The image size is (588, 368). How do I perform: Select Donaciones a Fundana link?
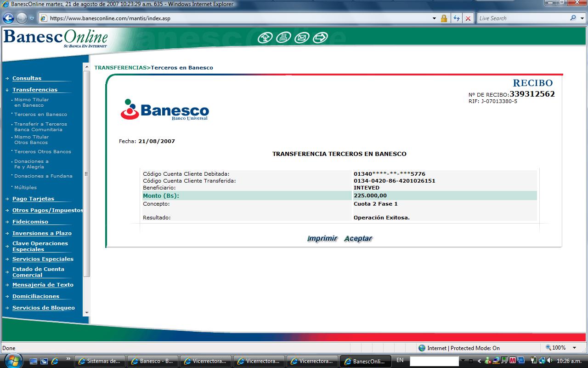click(43, 176)
